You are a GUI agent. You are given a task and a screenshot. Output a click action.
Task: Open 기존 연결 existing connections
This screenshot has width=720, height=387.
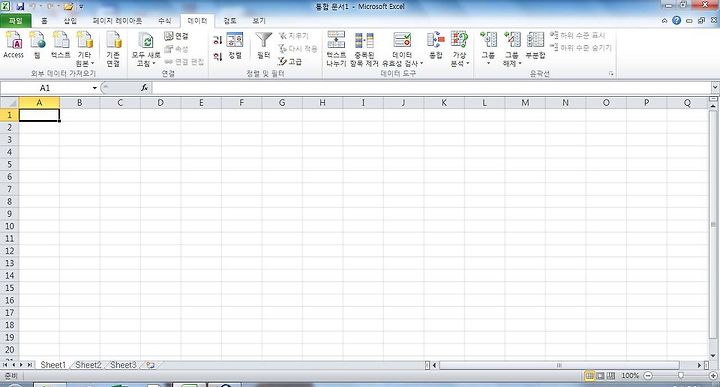pyautogui.click(x=113, y=49)
